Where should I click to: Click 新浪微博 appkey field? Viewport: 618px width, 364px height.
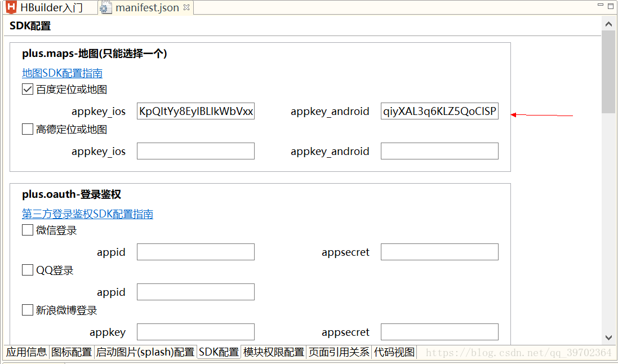(195, 332)
